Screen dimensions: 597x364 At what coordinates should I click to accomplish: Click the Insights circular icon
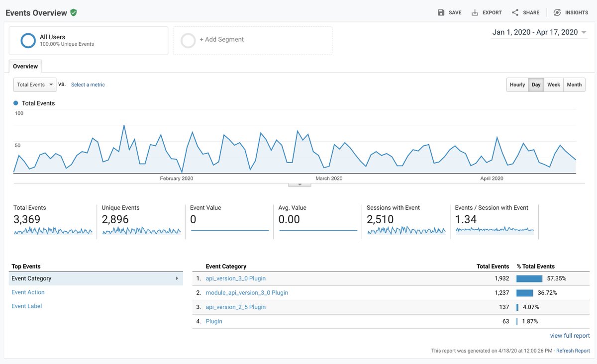[557, 12]
